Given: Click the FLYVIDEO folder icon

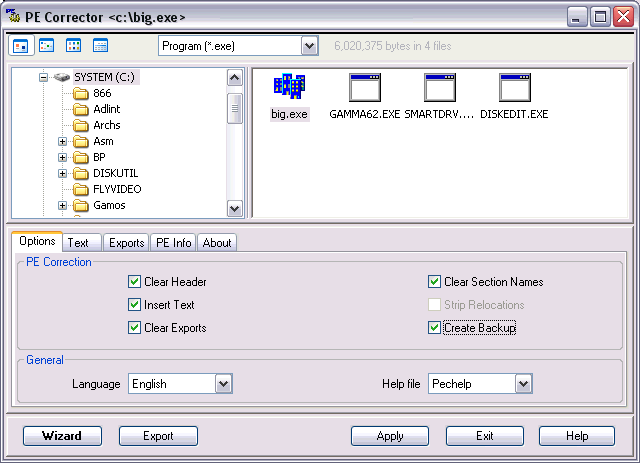Looking at the screenshot, I should click(81, 189).
